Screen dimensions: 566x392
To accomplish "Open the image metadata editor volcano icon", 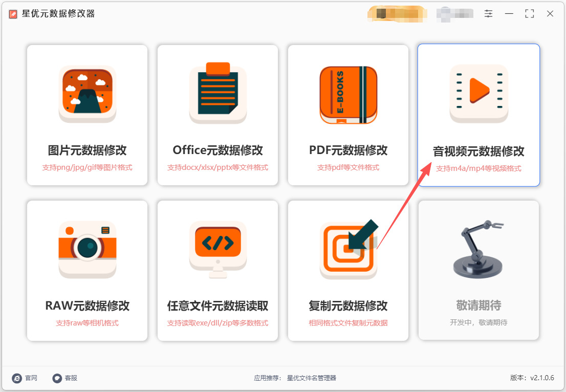I will (x=88, y=94).
